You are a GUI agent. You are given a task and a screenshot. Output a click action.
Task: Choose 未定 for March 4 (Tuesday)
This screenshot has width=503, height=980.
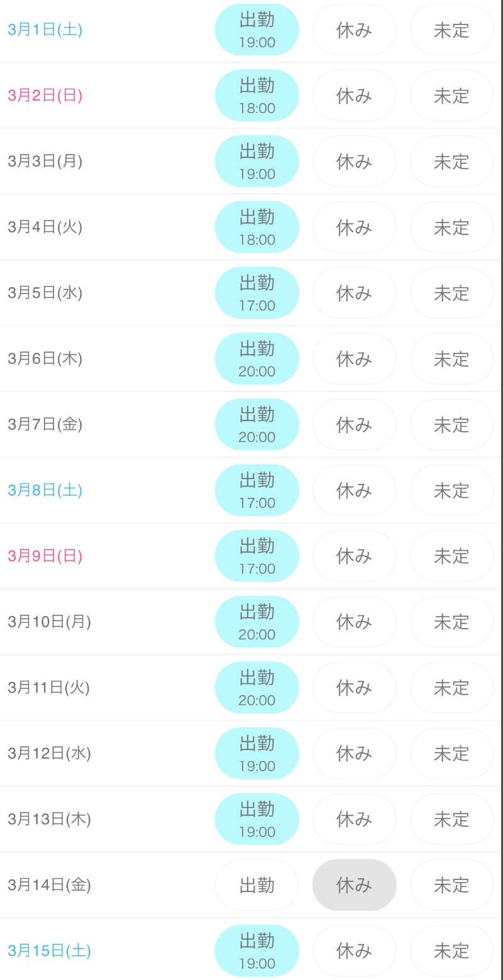[451, 228]
